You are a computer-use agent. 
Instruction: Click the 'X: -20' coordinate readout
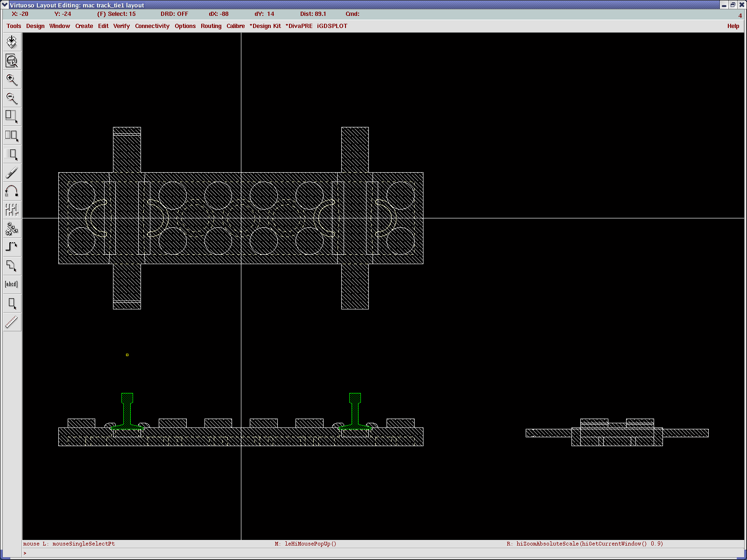tap(20, 14)
